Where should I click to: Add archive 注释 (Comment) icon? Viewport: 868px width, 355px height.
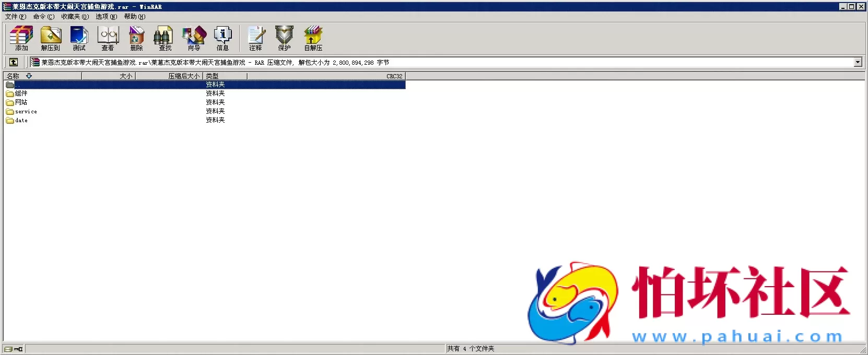pyautogui.click(x=255, y=38)
